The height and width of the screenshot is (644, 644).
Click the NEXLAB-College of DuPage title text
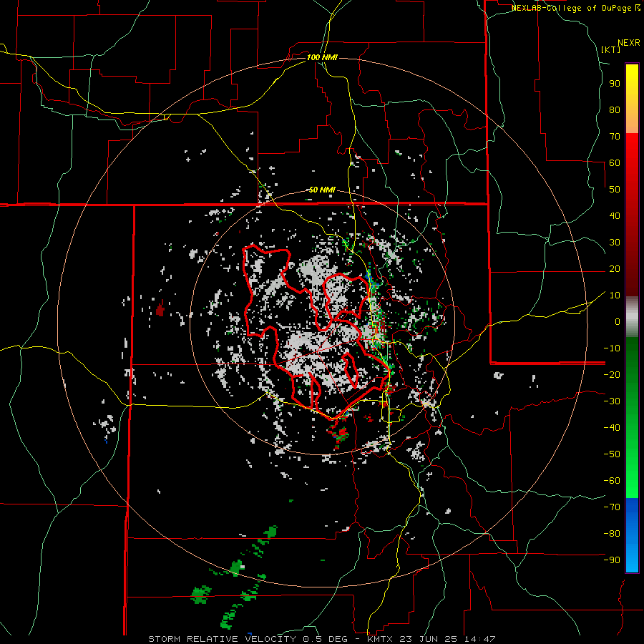(572, 8)
